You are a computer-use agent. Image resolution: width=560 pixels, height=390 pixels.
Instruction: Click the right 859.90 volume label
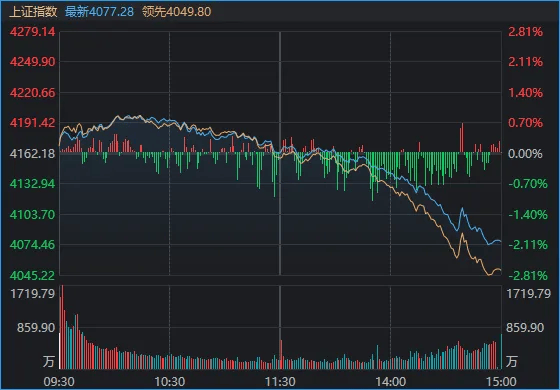(x=525, y=328)
